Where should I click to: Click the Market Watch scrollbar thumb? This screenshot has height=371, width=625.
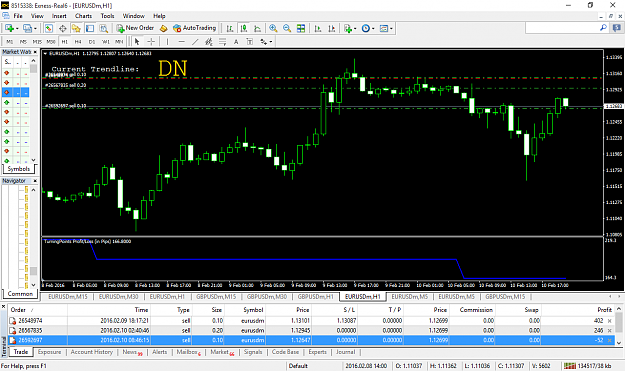click(33, 69)
